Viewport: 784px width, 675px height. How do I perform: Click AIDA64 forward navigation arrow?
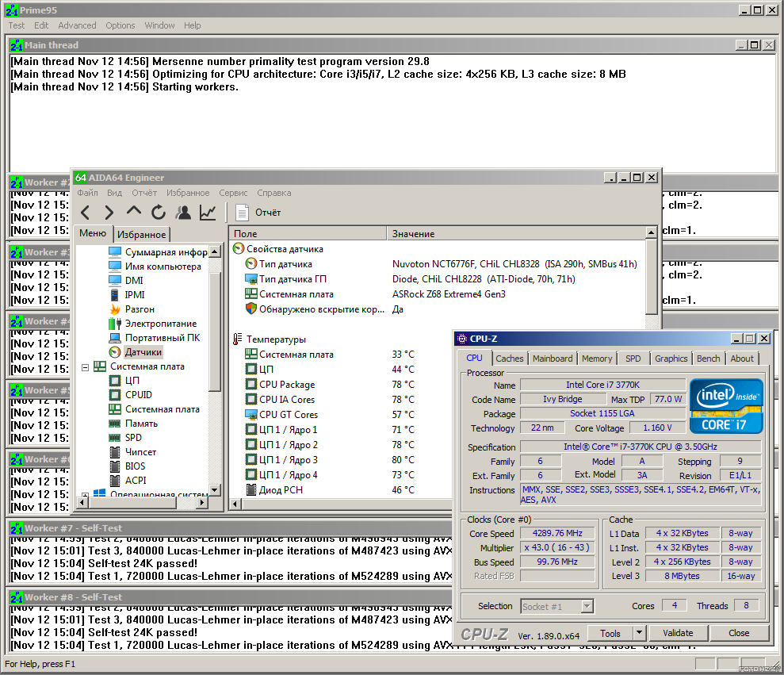(109, 213)
